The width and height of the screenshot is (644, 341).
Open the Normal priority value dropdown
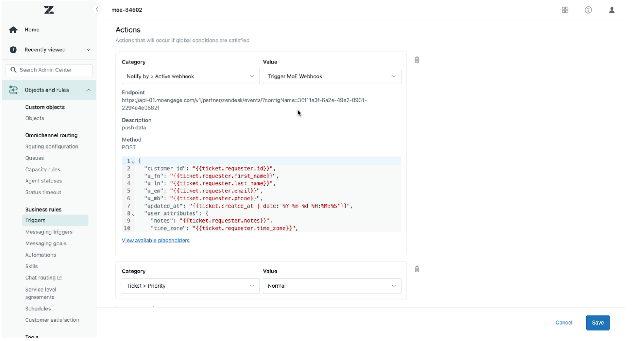(x=332, y=286)
